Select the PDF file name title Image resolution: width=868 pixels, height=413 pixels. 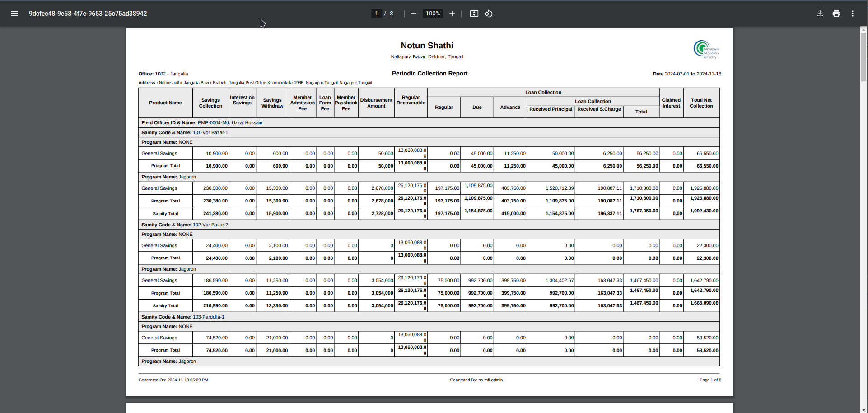pos(88,14)
